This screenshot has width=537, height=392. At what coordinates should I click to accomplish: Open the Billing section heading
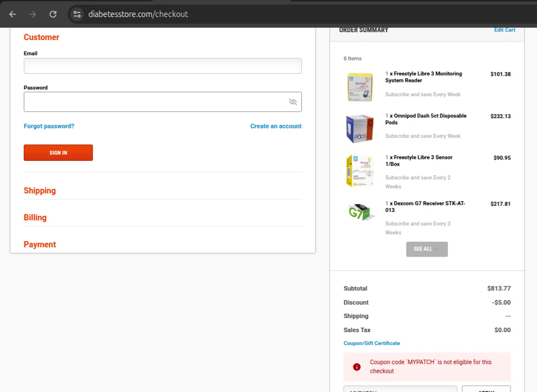click(x=35, y=218)
